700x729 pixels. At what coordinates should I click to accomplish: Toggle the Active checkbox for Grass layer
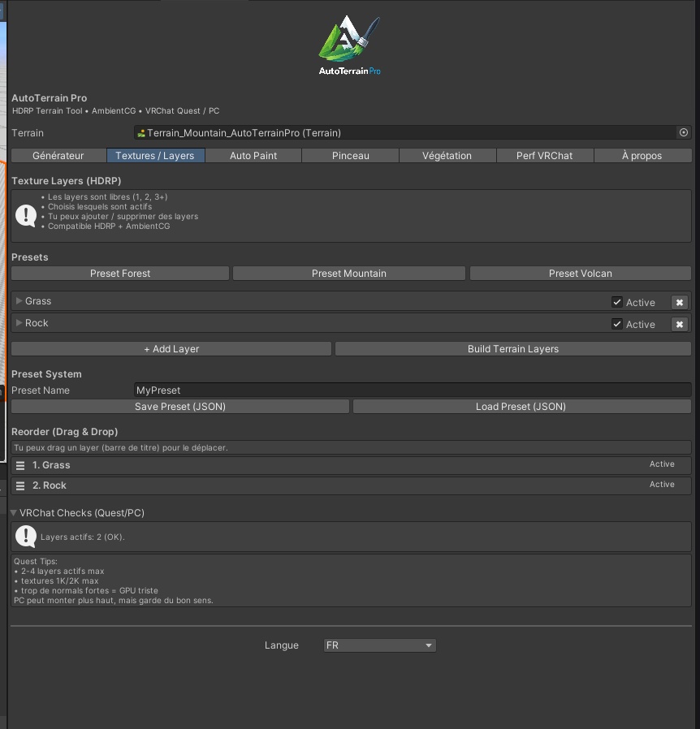(616, 302)
